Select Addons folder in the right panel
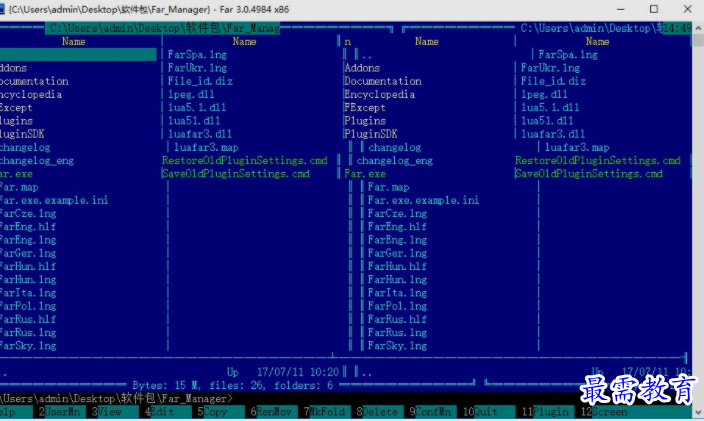Image resolution: width=704 pixels, height=421 pixels. click(362, 68)
